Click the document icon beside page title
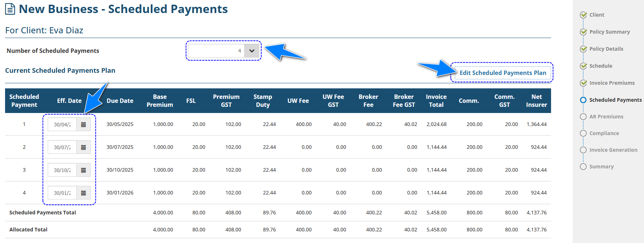This screenshot has width=644, height=243. 10,9
